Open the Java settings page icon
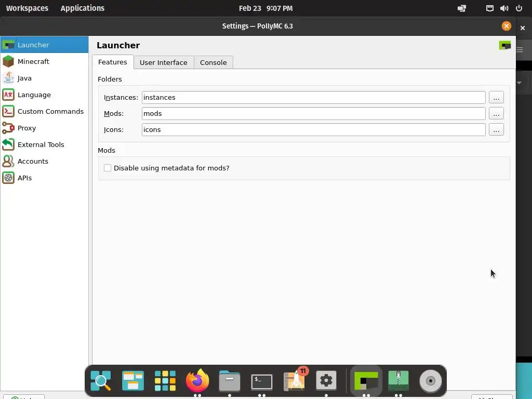 8,78
